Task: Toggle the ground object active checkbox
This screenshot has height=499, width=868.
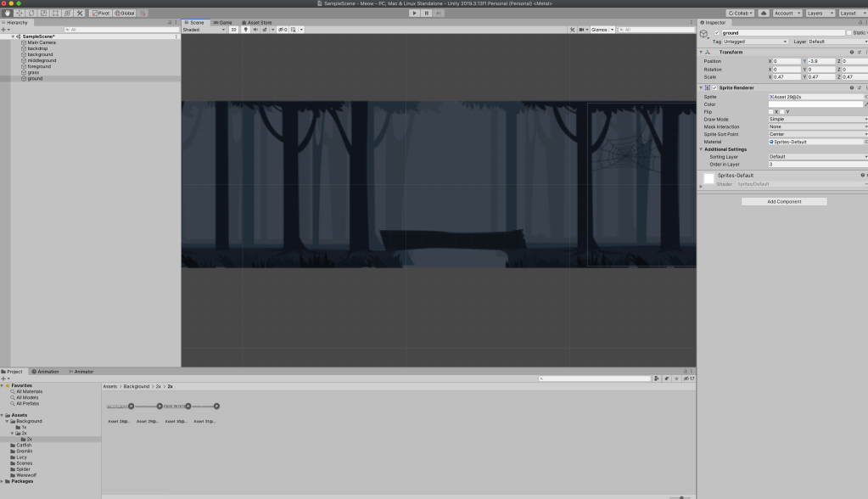Action: click(717, 33)
